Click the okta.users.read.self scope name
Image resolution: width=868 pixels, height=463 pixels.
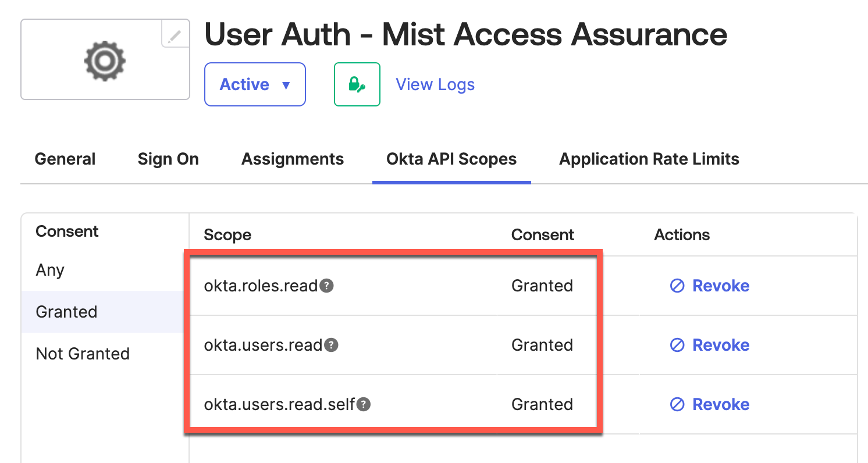point(279,404)
